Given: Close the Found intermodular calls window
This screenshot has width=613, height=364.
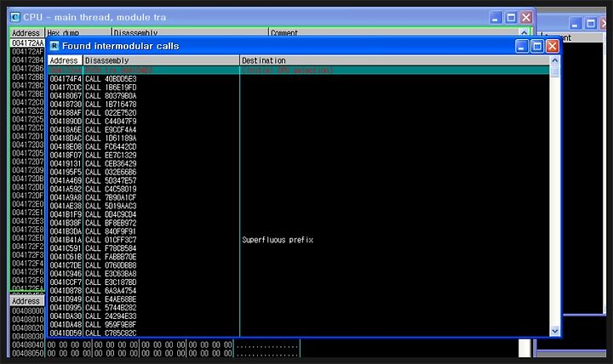Looking at the screenshot, I should (x=552, y=47).
